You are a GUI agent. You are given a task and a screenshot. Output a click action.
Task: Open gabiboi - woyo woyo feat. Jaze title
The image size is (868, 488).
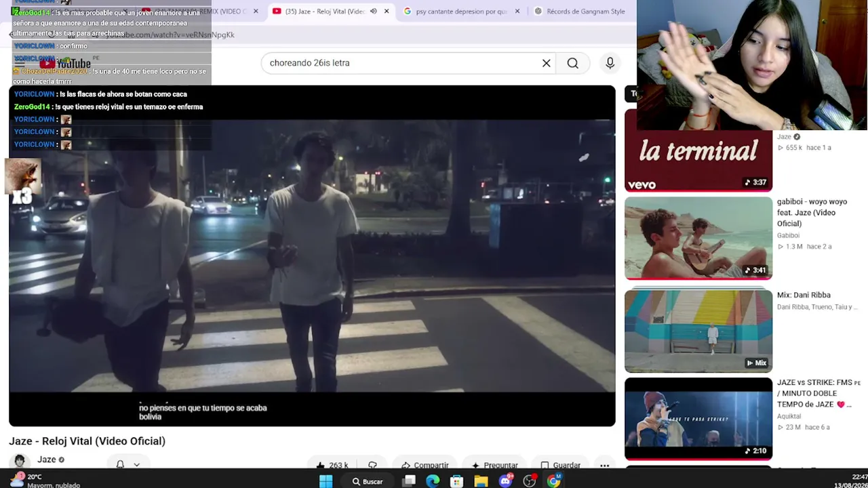click(x=812, y=213)
